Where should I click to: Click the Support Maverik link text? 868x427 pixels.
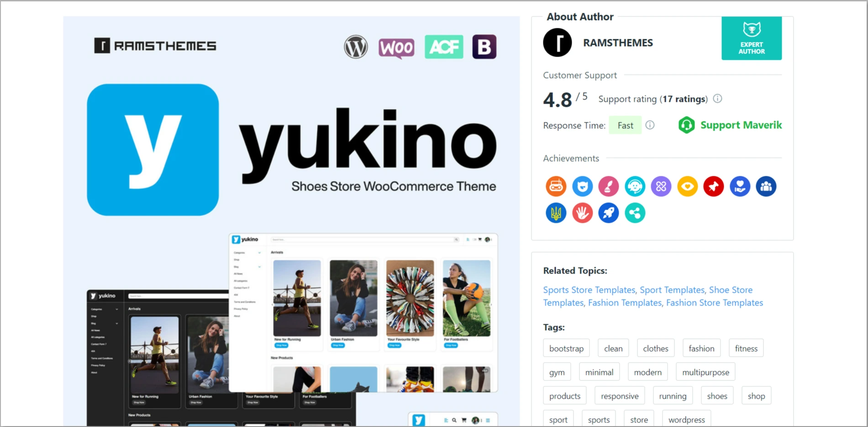[x=741, y=125]
